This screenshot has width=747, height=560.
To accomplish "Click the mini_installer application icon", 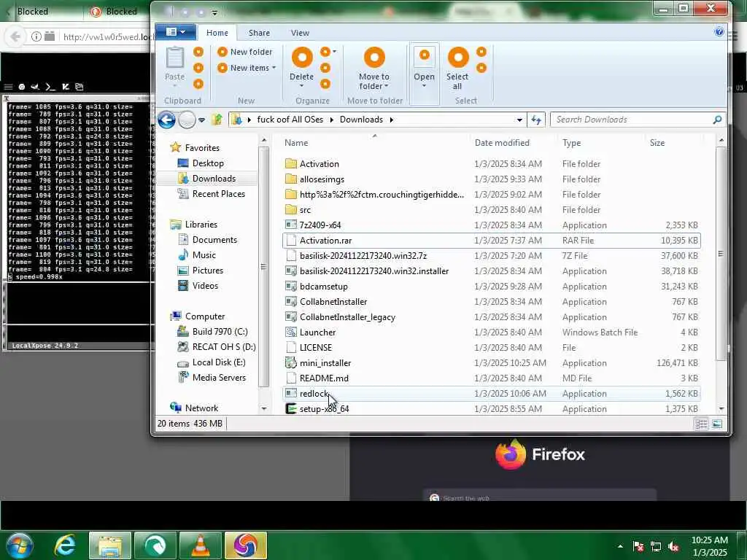I will coord(290,363).
